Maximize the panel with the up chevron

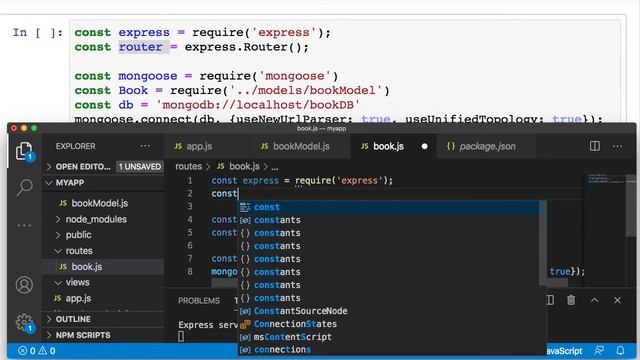click(594, 300)
